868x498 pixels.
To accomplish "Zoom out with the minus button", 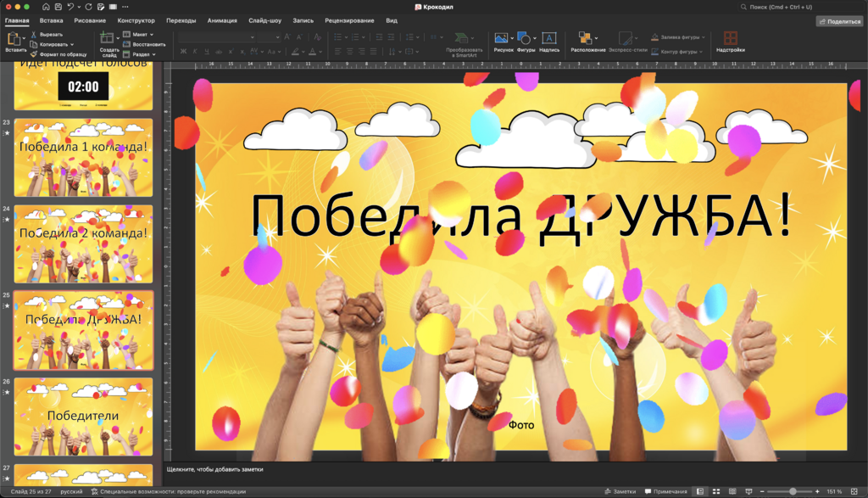I will coord(762,491).
